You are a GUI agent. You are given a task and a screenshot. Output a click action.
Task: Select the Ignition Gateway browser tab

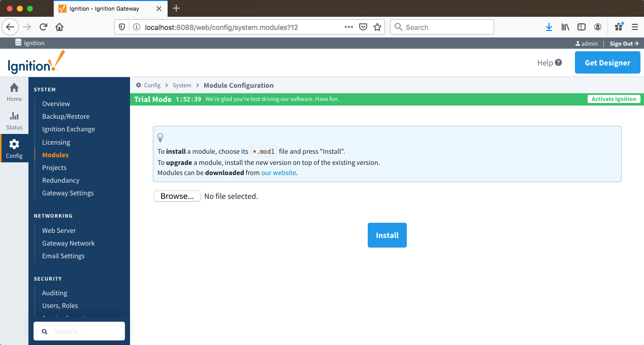tap(110, 9)
